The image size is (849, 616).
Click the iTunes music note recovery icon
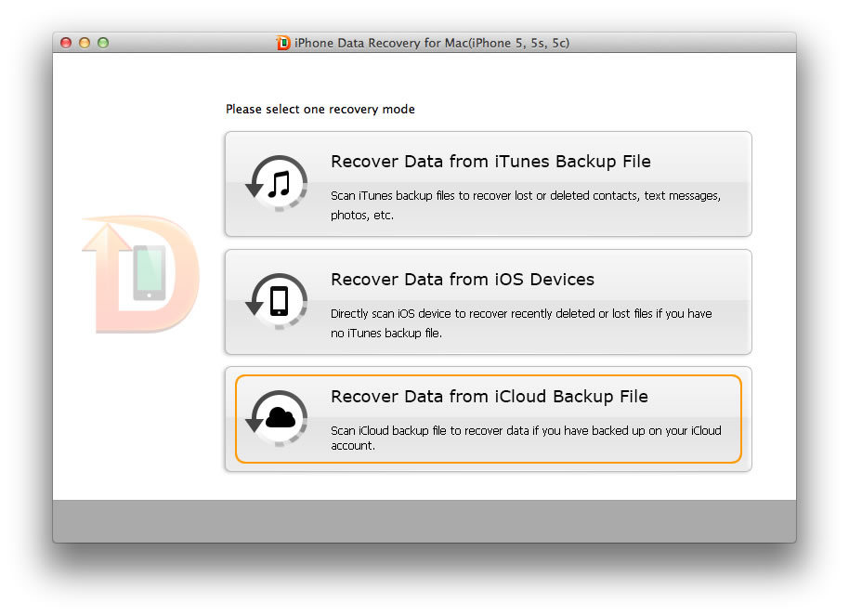(x=278, y=184)
